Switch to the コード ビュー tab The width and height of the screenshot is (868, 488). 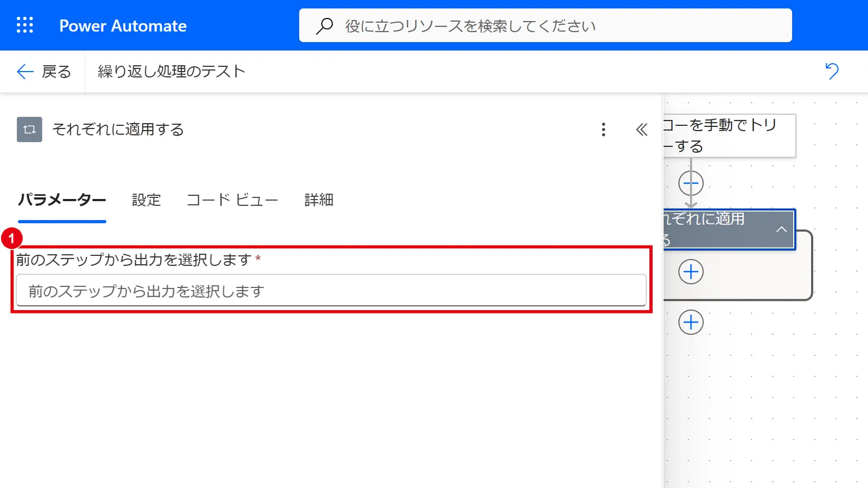(x=232, y=200)
